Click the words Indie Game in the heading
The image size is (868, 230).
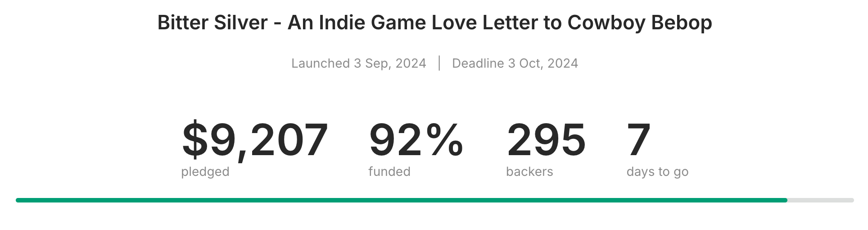372,23
